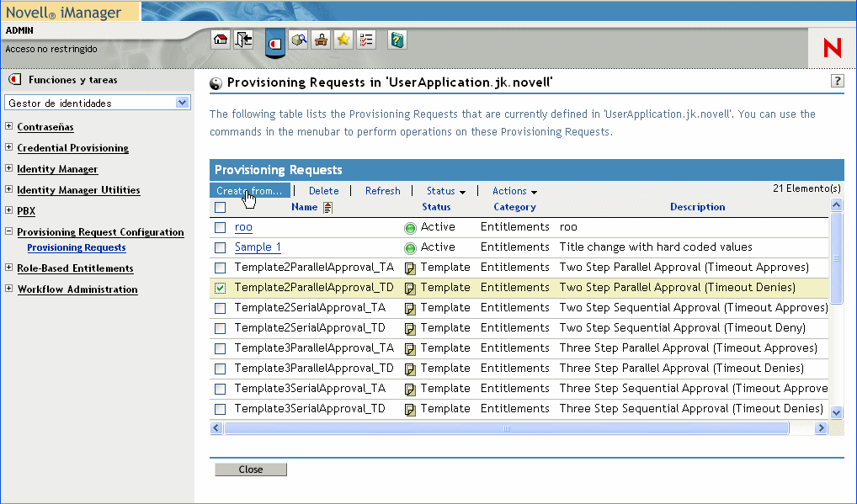
Task: Open the Status dropdown menu
Action: tap(445, 191)
